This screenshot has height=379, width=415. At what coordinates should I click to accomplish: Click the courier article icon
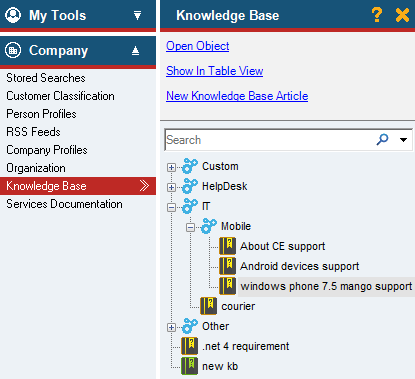tap(209, 306)
